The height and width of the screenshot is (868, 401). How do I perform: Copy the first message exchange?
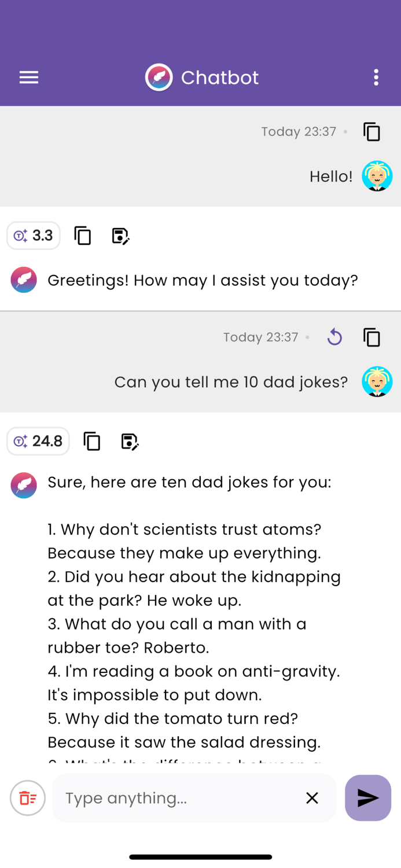371,132
